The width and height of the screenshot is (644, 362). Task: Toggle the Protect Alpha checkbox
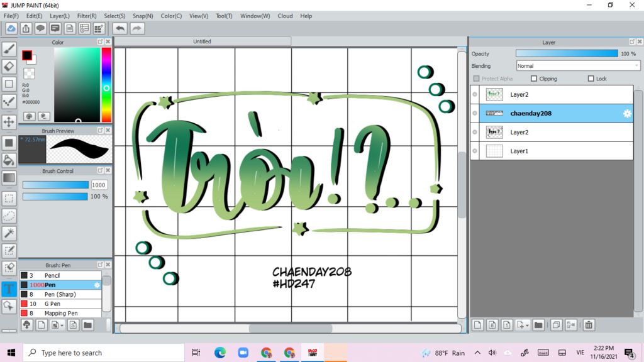click(x=477, y=79)
